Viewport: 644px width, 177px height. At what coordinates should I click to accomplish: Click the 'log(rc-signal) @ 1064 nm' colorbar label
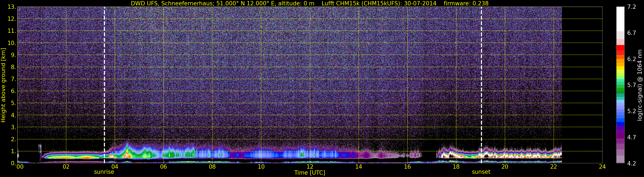click(640, 85)
